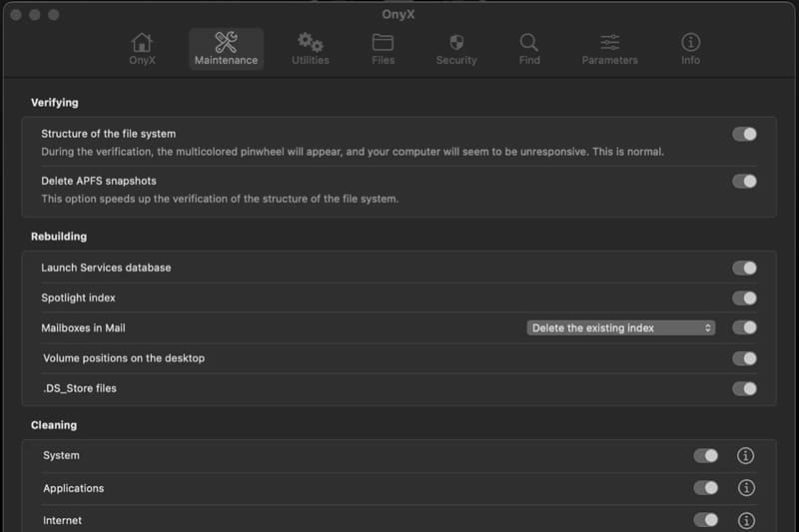Click the OnyX window title
The width and height of the screenshot is (799, 532).
pyautogui.click(x=398, y=14)
